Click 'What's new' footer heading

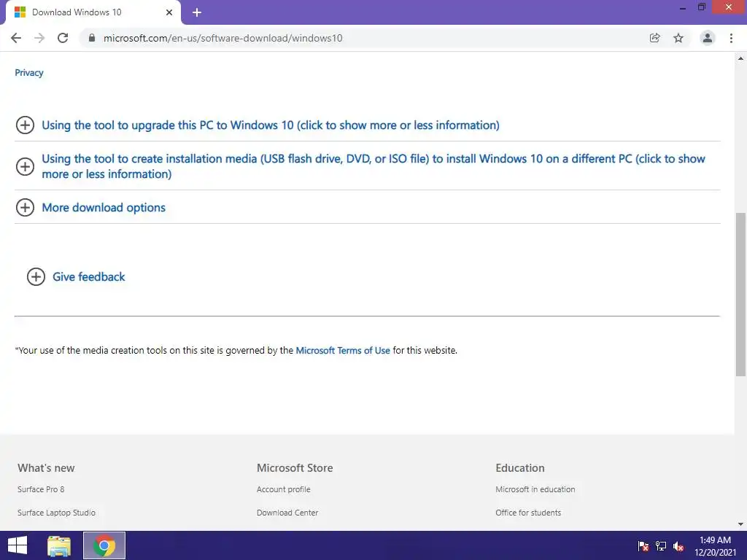click(46, 467)
